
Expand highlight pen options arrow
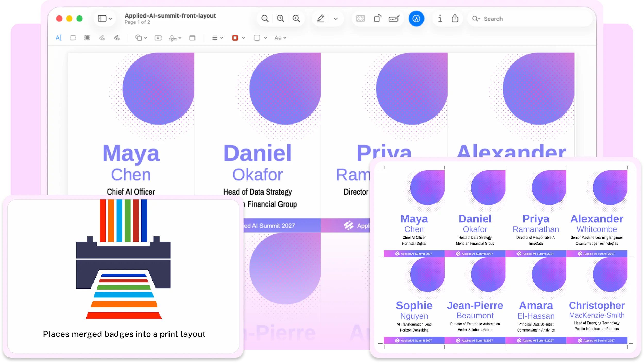336,19
